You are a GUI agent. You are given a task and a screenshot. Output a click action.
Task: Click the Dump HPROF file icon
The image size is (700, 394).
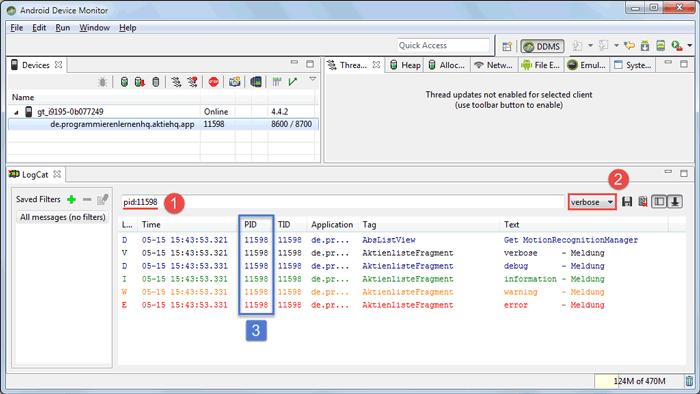tap(140, 82)
